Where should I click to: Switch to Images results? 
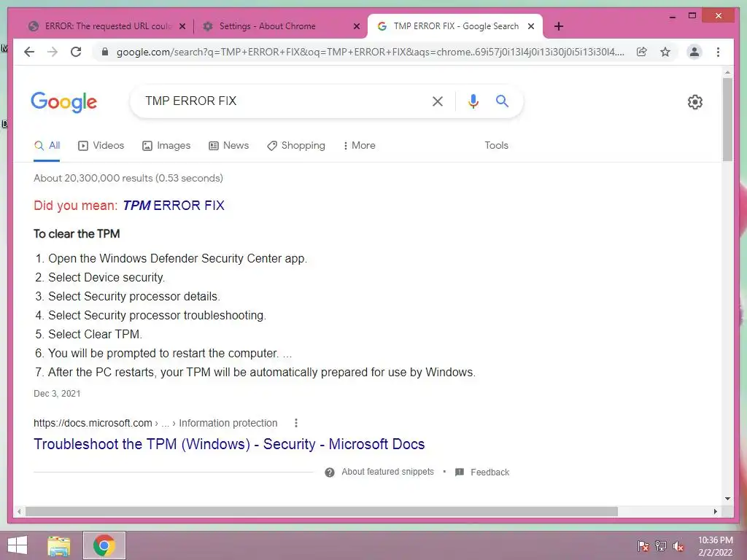[166, 145]
